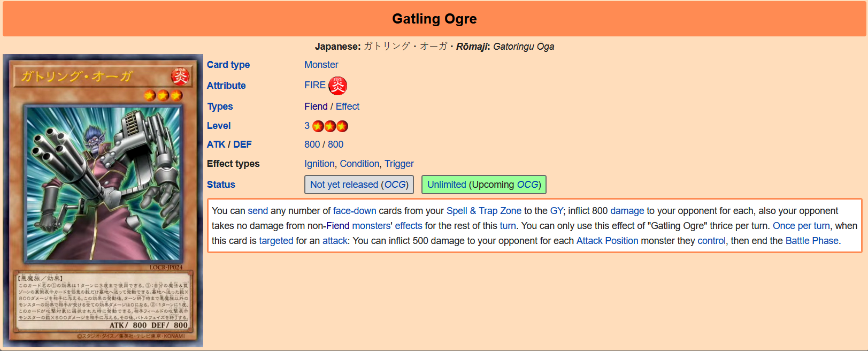
Task: Click the level value 3 link
Action: coord(307,126)
